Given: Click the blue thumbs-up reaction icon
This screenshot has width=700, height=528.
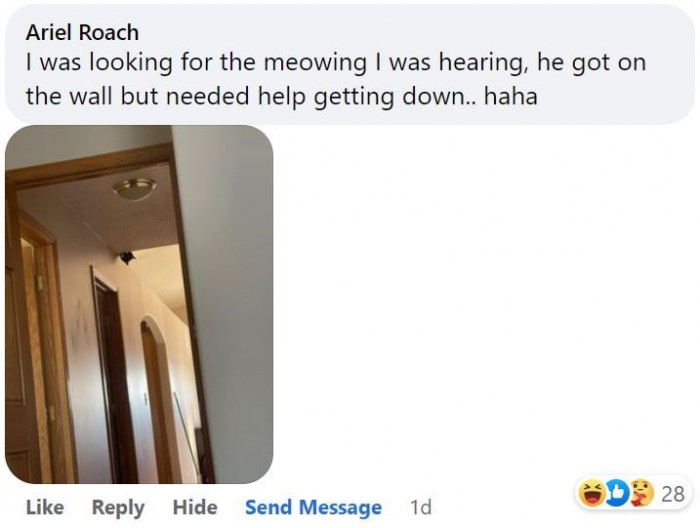Looking at the screenshot, I should 617,494.
